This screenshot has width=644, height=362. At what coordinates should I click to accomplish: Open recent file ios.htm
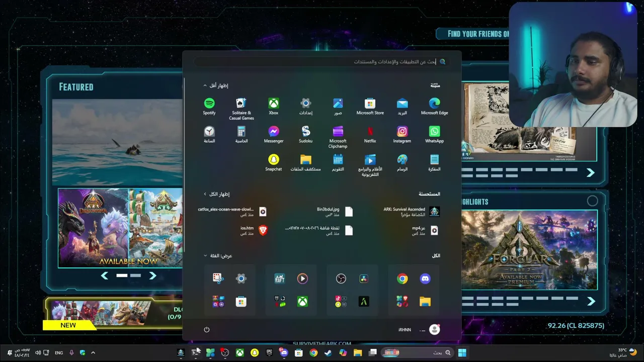click(x=254, y=230)
